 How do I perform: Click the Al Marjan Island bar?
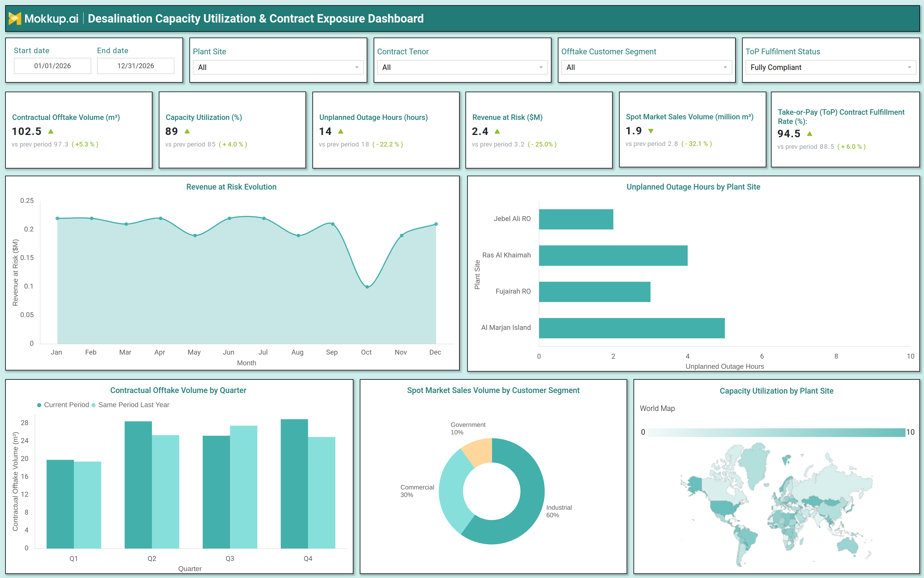tap(631, 328)
